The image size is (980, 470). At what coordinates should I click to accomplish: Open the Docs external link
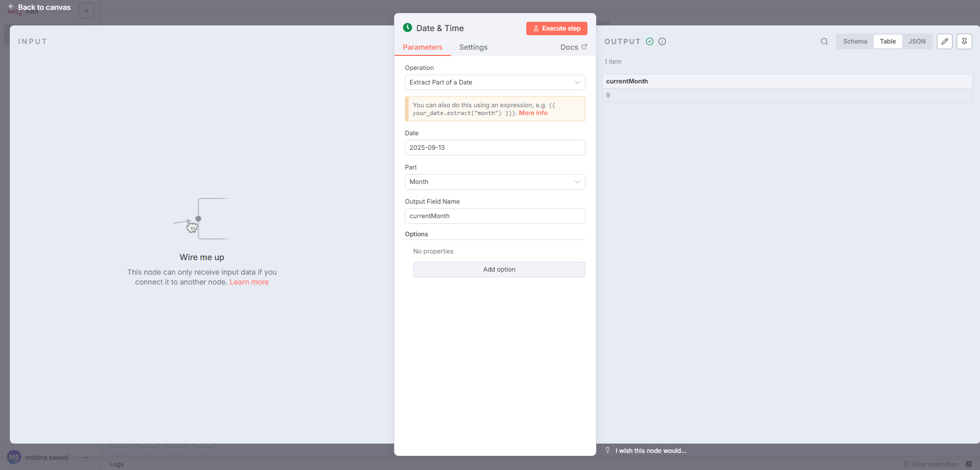click(573, 47)
